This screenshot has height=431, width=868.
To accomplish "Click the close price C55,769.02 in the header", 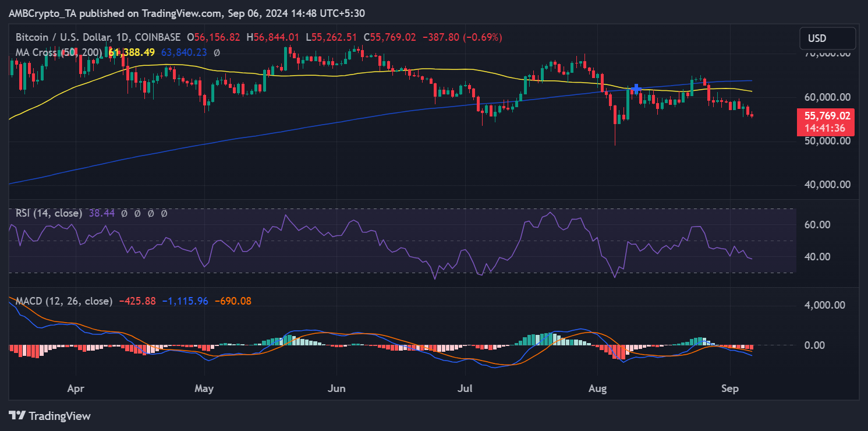I will click(389, 37).
